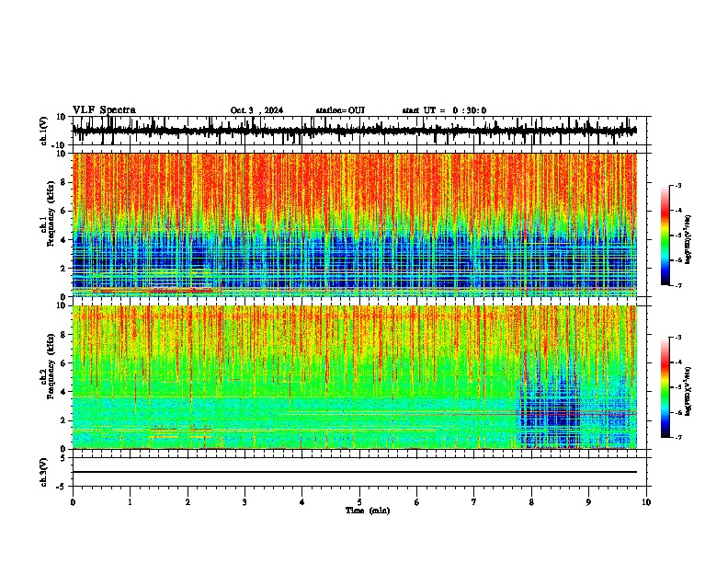728x563 pixels.
Task: Click time axis tick label '4'
Action: click(x=302, y=502)
